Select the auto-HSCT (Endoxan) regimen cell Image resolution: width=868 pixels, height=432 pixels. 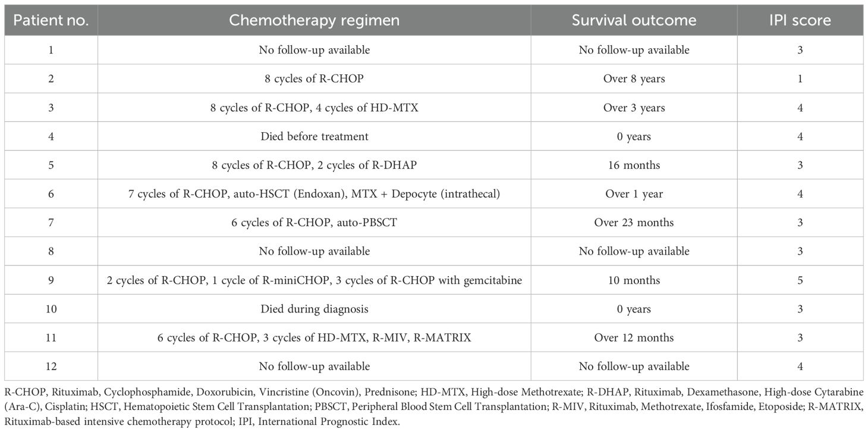click(x=315, y=194)
